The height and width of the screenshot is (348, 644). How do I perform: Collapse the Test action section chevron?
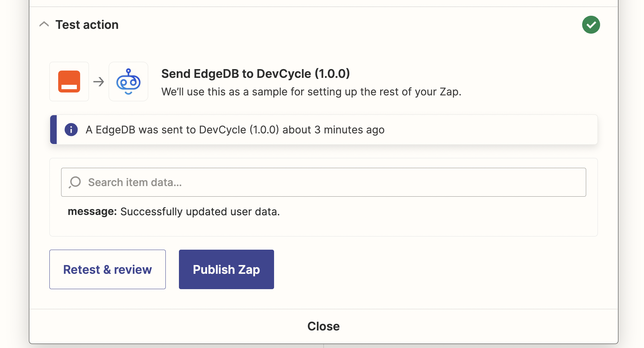(x=44, y=24)
